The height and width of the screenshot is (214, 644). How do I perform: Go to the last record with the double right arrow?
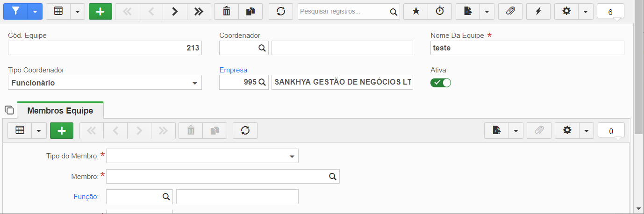tap(199, 12)
